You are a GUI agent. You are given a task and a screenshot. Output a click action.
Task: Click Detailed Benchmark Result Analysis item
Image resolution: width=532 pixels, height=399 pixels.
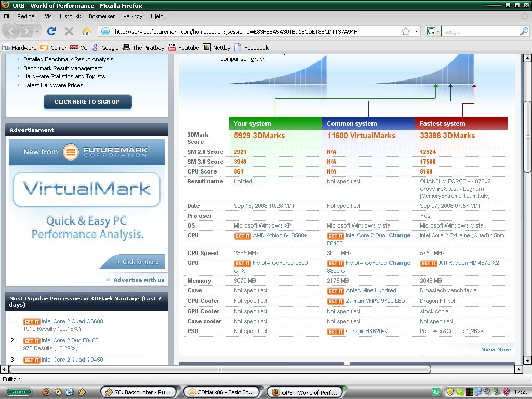[x=68, y=59]
